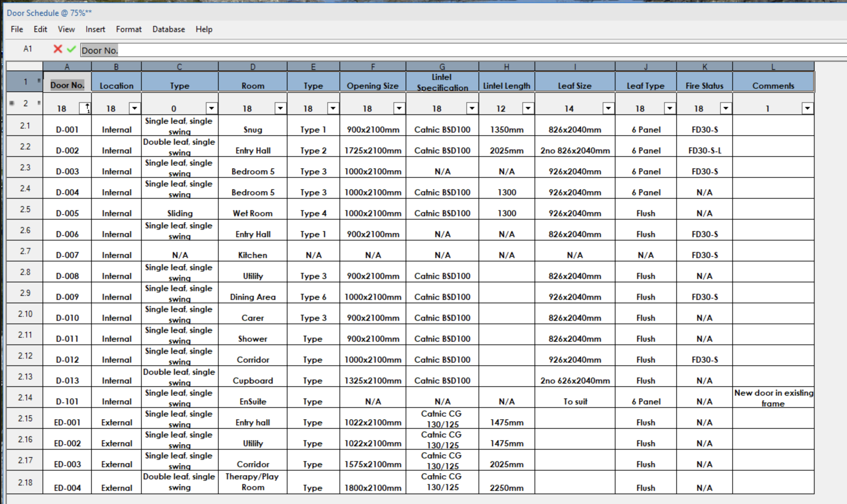Open the Comments column filter dropdown
This screenshot has height=504, width=847.
click(x=807, y=108)
